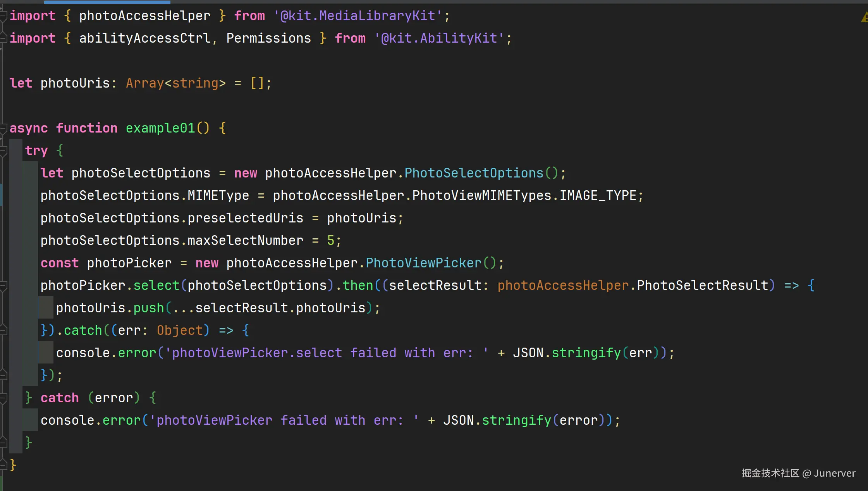
Task: Click the Permissions import identifier
Action: [x=268, y=38]
